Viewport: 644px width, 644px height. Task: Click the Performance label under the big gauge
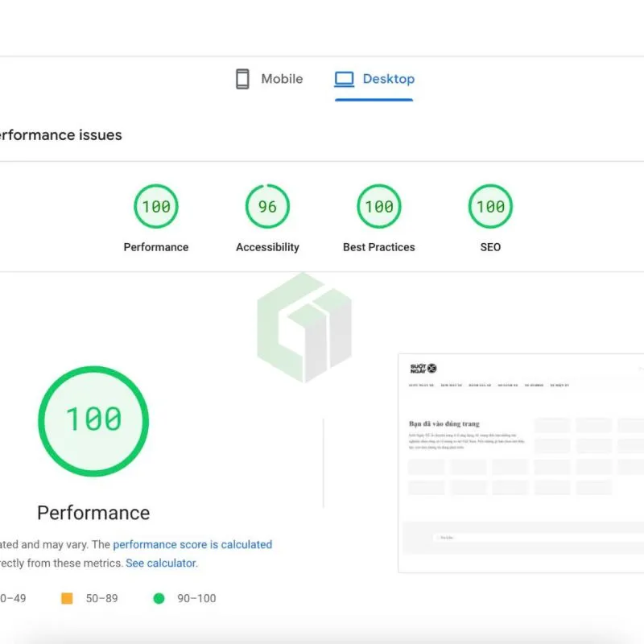[x=93, y=513]
